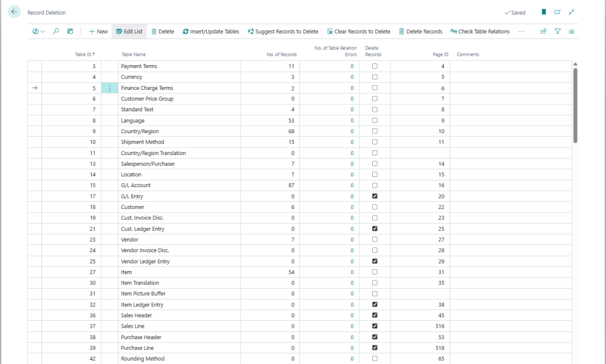Open more actions ellipsis in toolbar
606x364 pixels.
(521, 31)
